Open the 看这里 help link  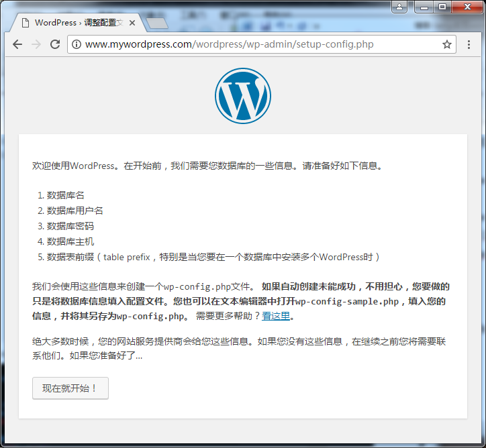click(x=276, y=316)
